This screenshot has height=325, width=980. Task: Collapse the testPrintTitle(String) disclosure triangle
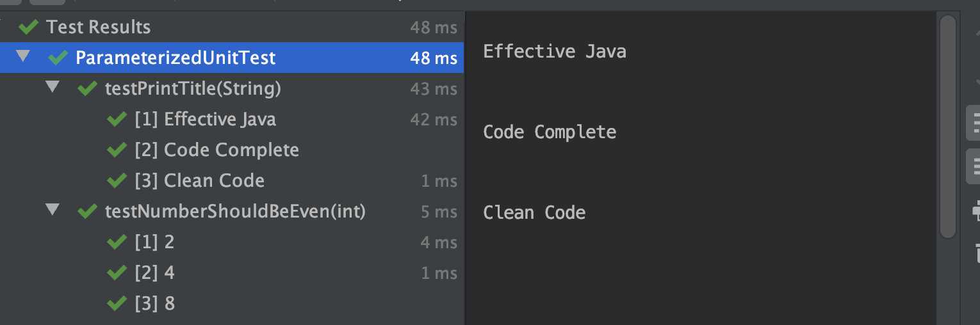click(53, 87)
